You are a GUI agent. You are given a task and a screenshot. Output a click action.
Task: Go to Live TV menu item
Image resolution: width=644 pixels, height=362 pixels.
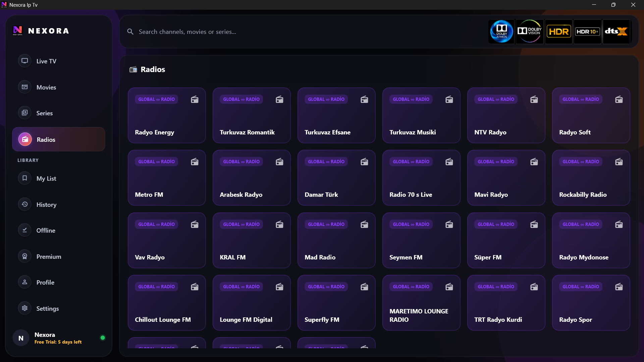(58, 61)
